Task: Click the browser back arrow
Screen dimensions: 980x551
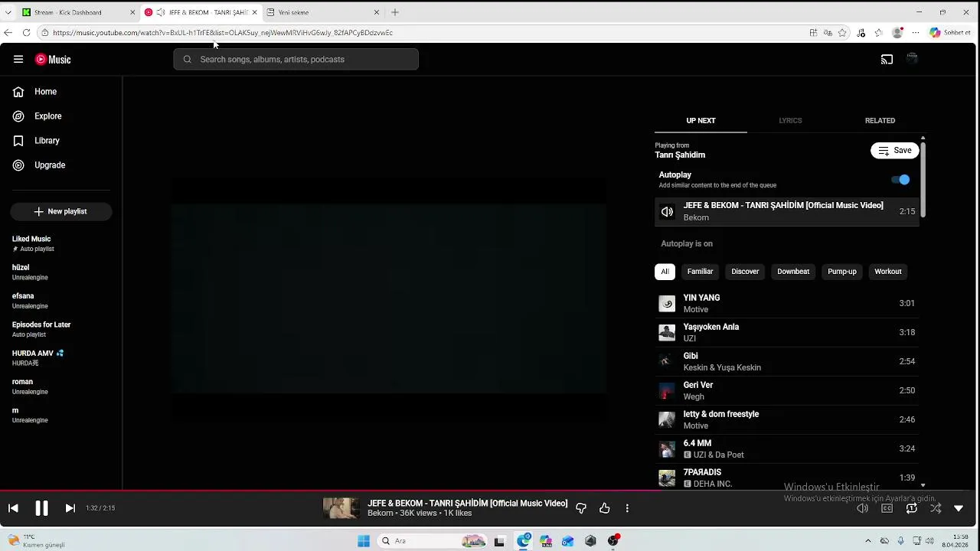Action: [8, 33]
